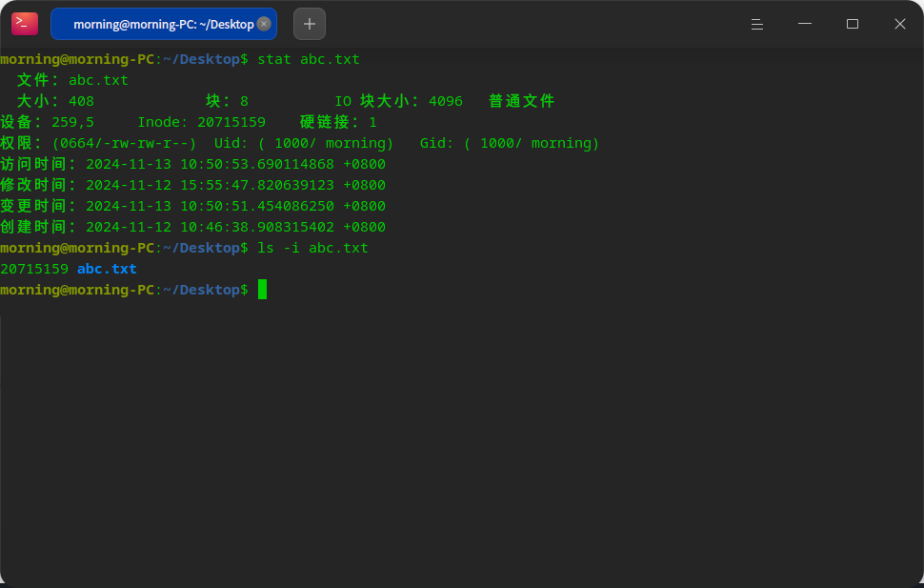
Task: Click the inode number in ls output
Action: [x=34, y=269]
